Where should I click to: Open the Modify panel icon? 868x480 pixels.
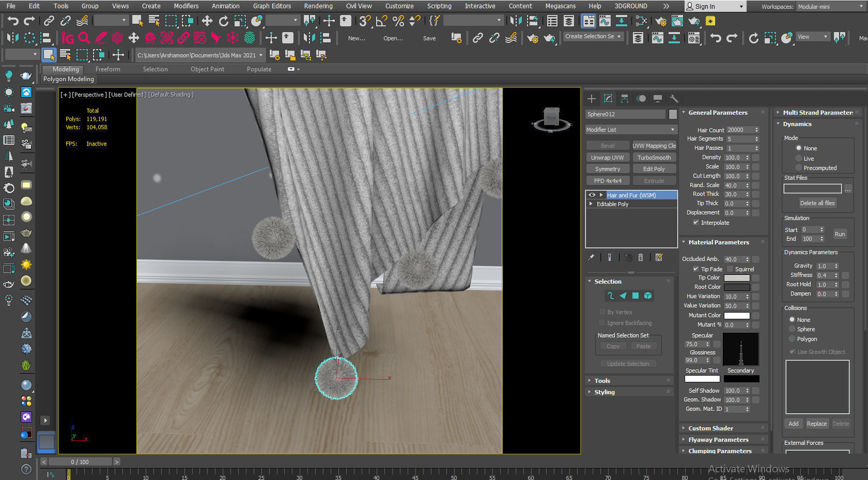(608, 98)
